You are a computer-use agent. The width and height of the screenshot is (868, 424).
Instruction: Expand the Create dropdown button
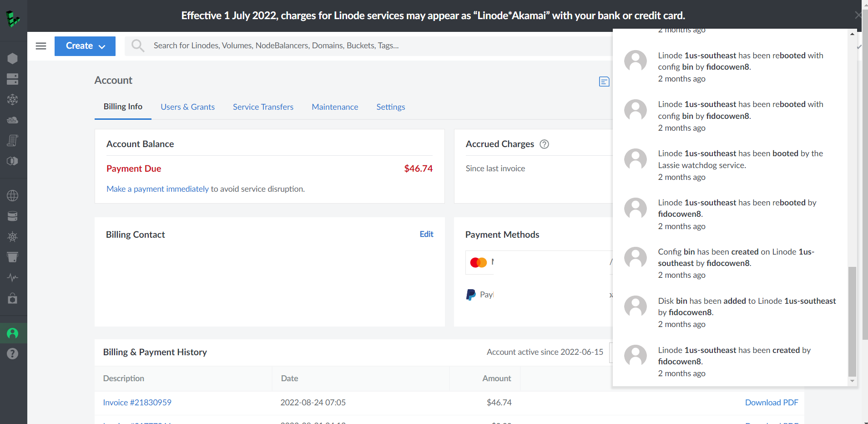tap(85, 46)
